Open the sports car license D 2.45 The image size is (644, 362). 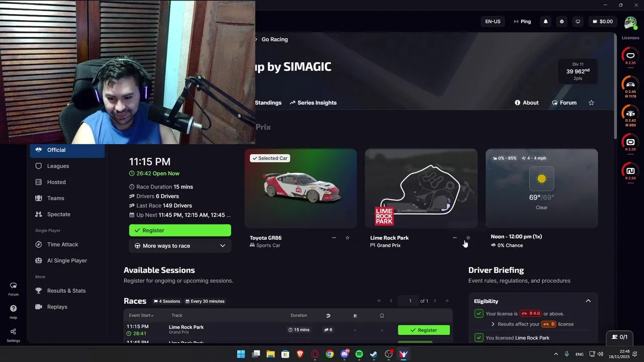point(630,86)
